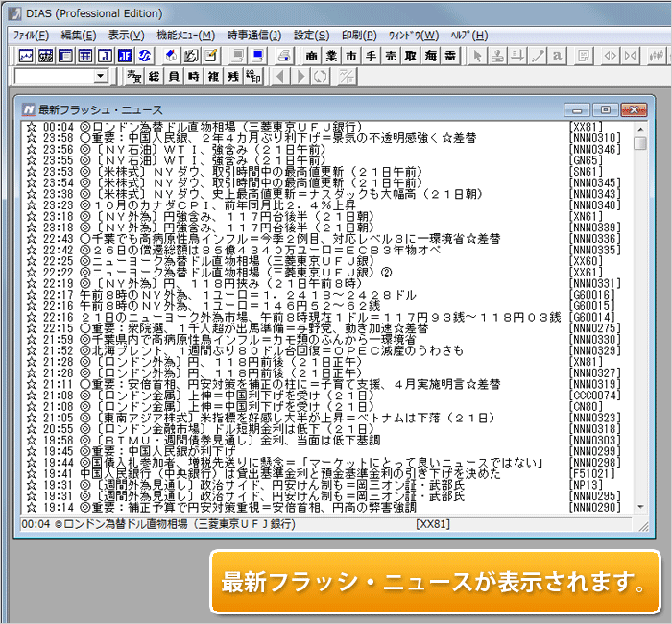Image resolution: width=672 pixels, height=624 pixels.
Task: Click the 時 button in the second toolbar
Action: click(193, 76)
